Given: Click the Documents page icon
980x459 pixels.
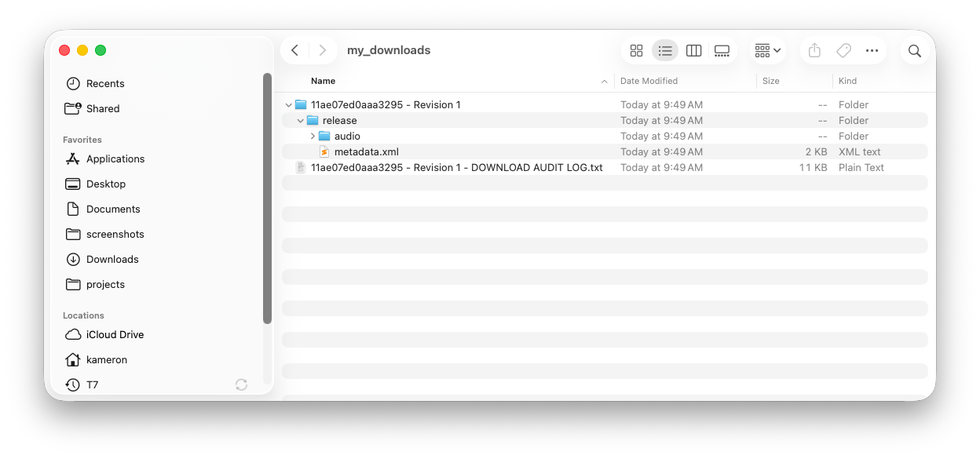Looking at the screenshot, I should (73, 209).
